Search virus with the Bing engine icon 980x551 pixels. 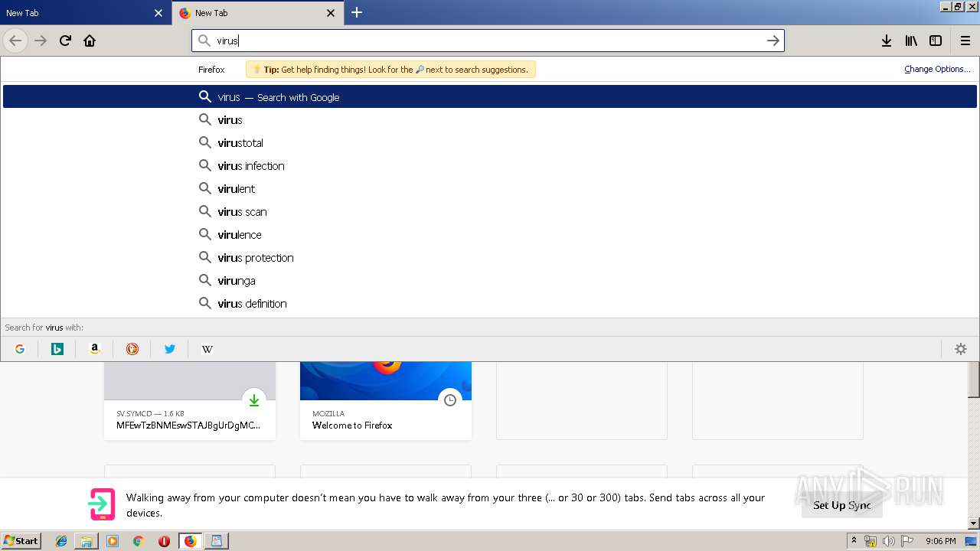coord(57,349)
